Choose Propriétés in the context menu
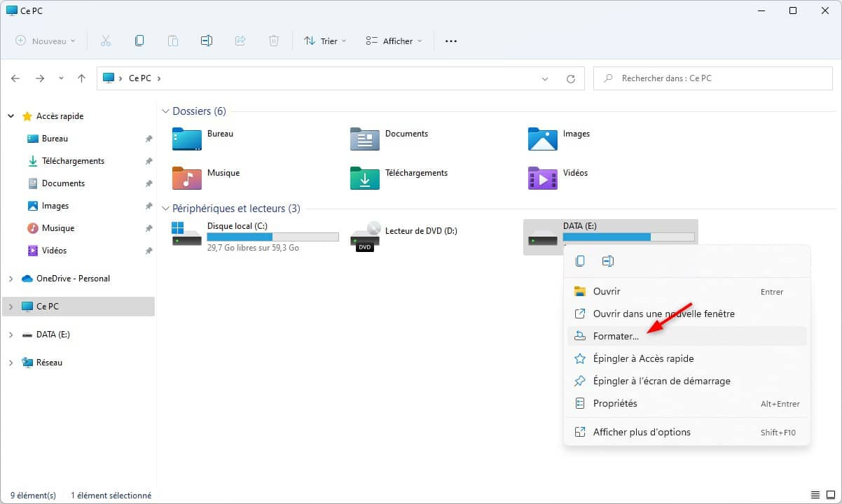Screen dimensions: 842x504 point(686,403)
